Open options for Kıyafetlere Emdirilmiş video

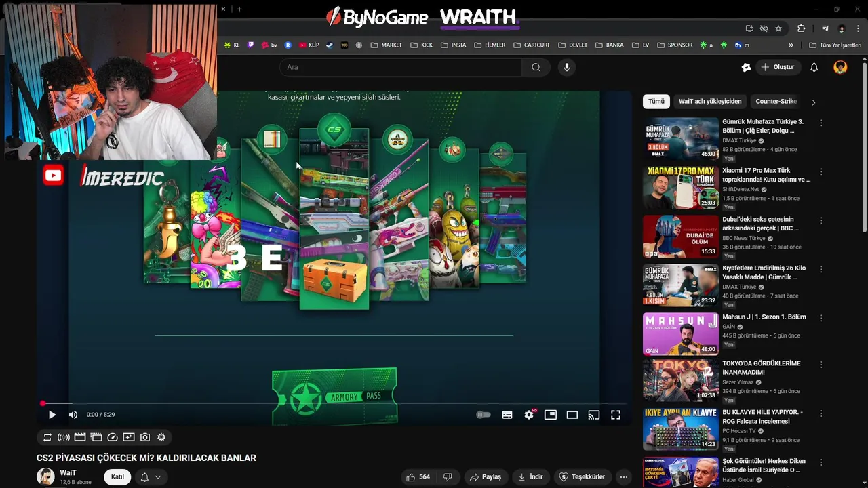pos(821,270)
